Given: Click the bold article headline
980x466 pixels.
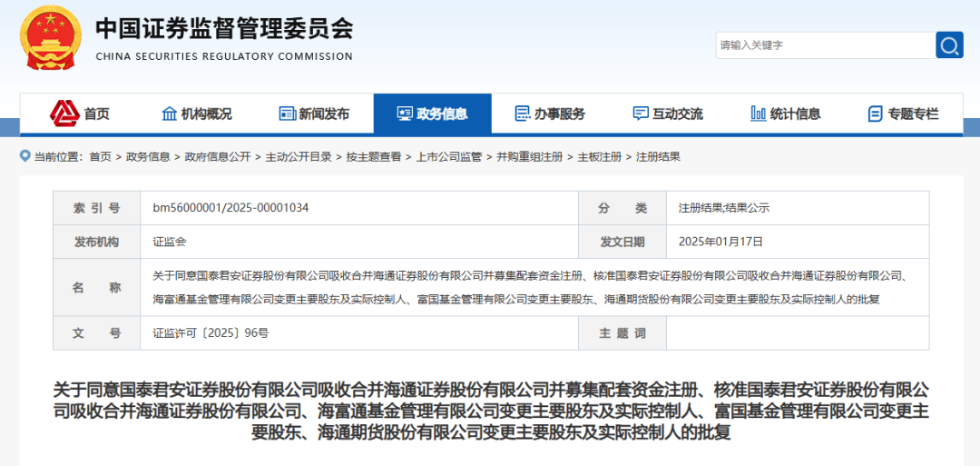Looking at the screenshot, I should (x=491, y=411).
